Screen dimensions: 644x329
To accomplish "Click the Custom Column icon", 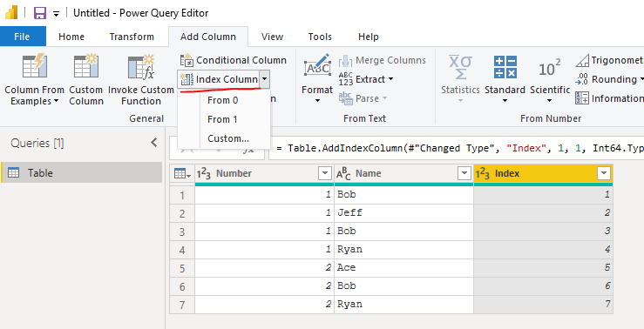I will [x=86, y=65].
